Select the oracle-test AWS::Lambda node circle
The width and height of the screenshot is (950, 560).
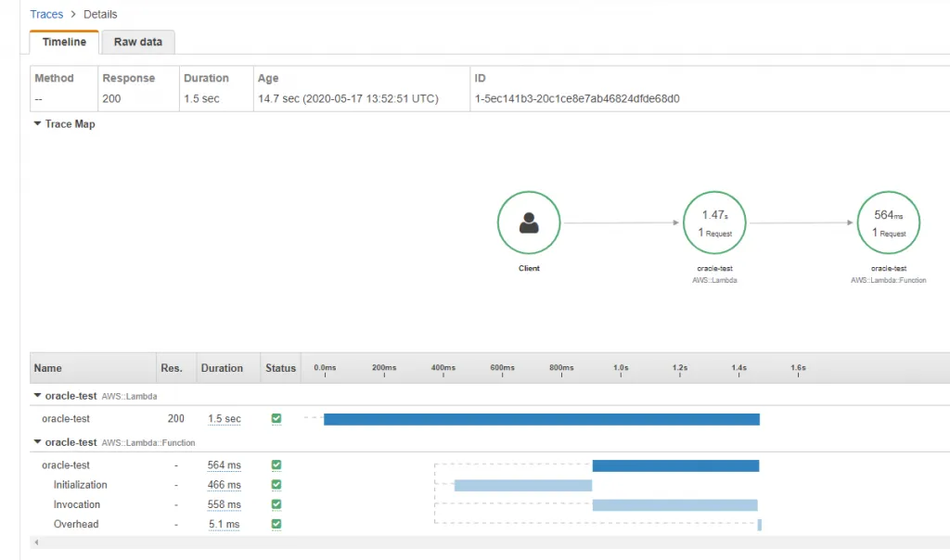[x=714, y=223]
